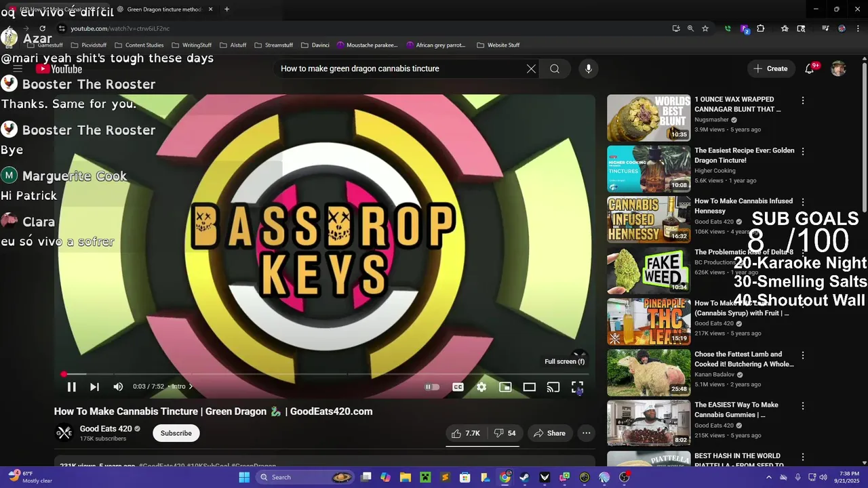Open options for Cannabis Infused Hennessy video
Screen dimensions: 868x488
coord(803,202)
